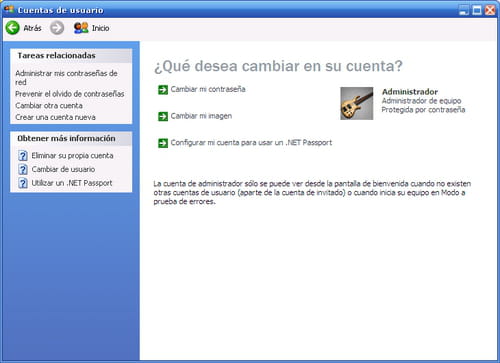500x363 pixels.
Task: Click the Obtener más información panel header
Action: coord(71,138)
